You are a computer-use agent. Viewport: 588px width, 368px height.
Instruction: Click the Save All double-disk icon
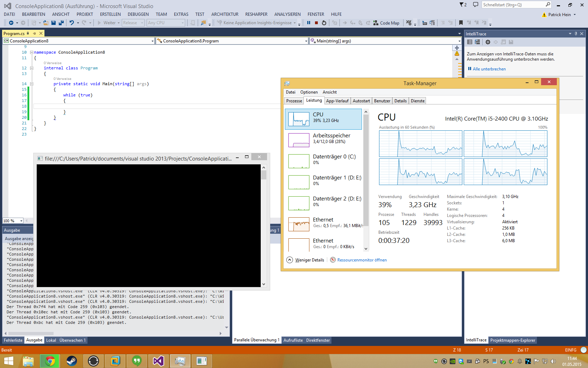(61, 23)
